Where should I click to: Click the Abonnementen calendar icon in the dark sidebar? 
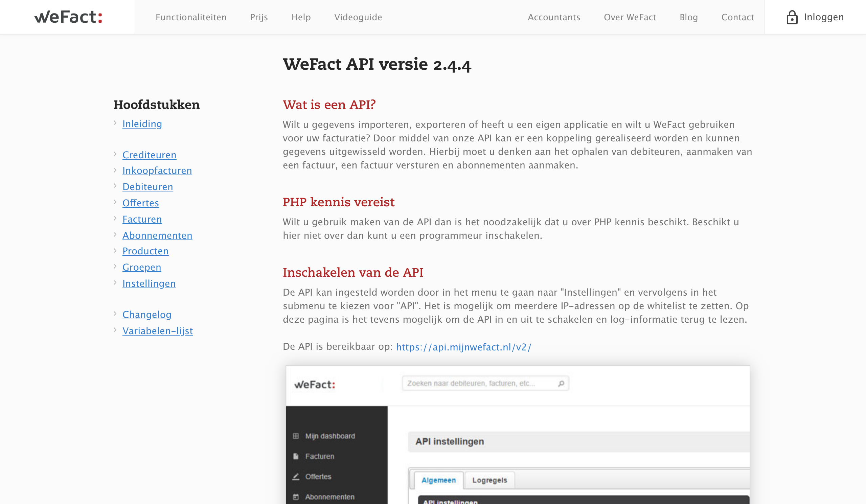pyautogui.click(x=296, y=497)
